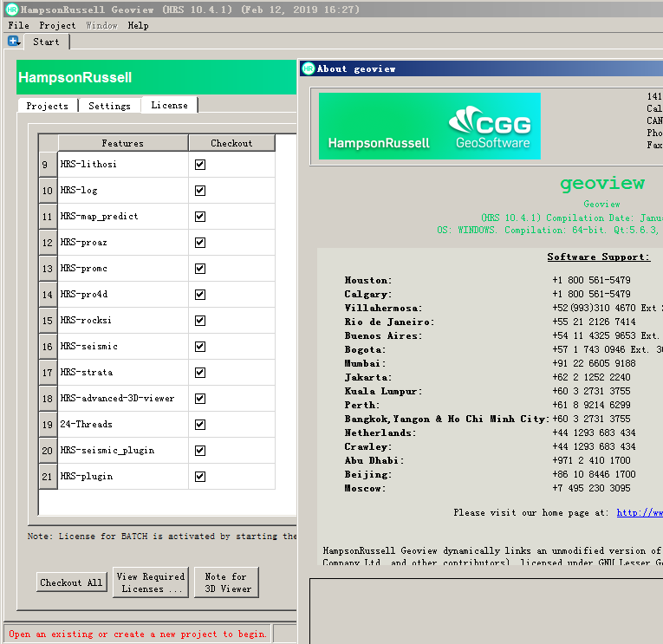This screenshot has width=663, height=644.
Task: Select the HRS-map_predict feature cell
Action: pyautogui.click(x=122, y=217)
